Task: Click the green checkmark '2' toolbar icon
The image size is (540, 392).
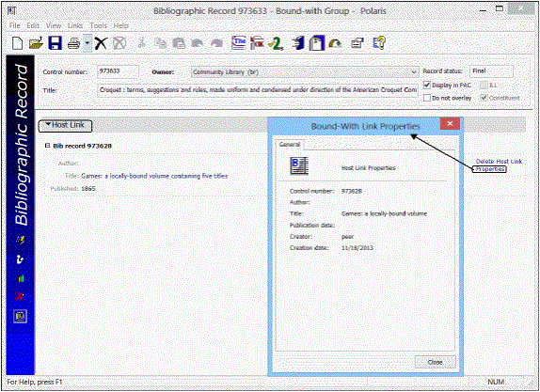Action: (x=276, y=43)
